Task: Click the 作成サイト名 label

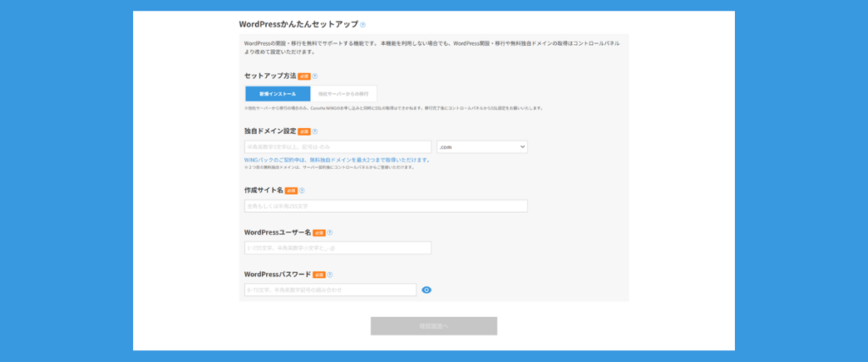Action: click(264, 191)
